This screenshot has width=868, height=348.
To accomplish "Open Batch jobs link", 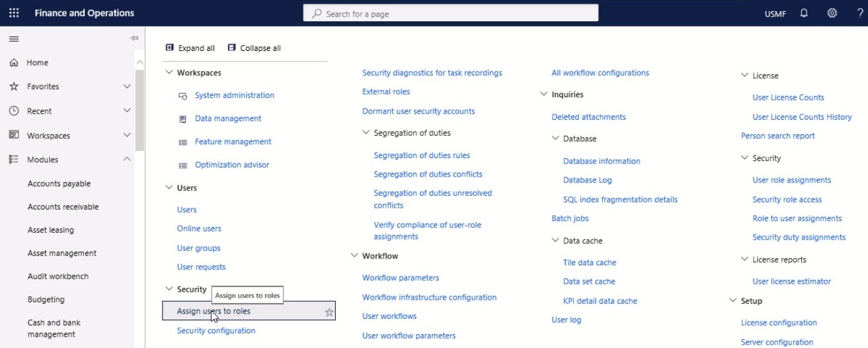I will pyautogui.click(x=570, y=218).
